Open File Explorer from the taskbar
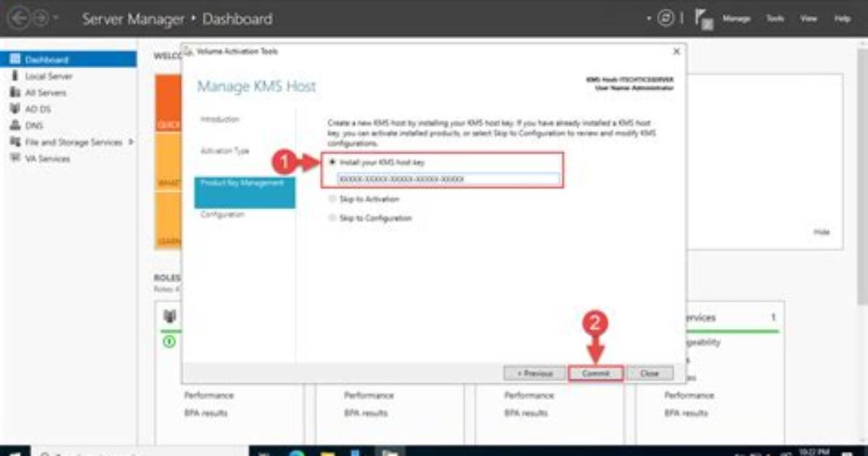 [x=328, y=453]
